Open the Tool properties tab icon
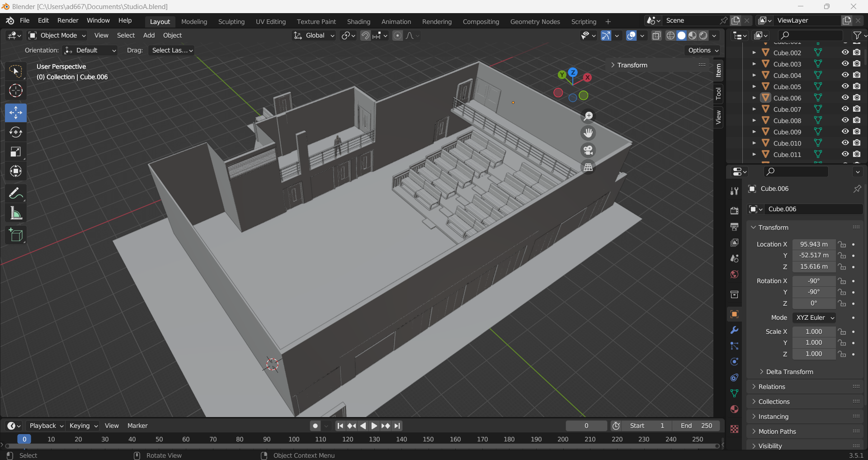The height and width of the screenshot is (460, 868). pos(734,191)
